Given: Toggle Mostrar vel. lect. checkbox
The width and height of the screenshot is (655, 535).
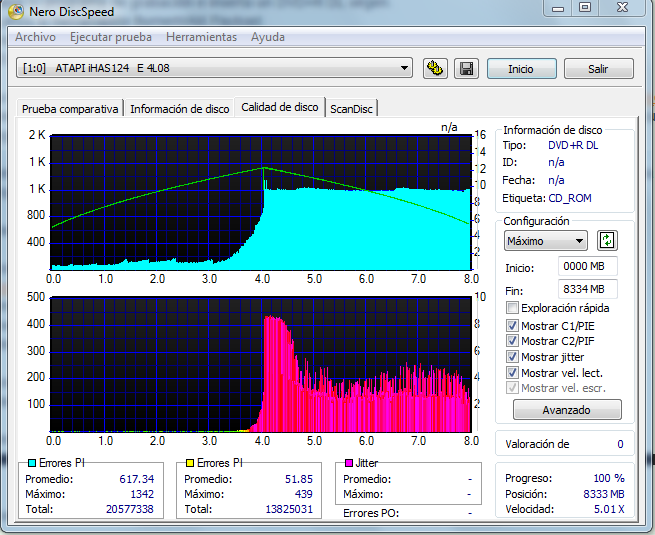Looking at the screenshot, I should coord(513,373).
